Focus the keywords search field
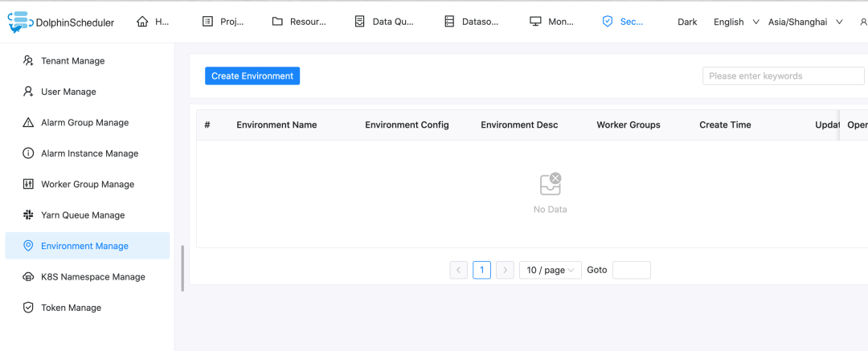This screenshot has width=868, height=351. tap(784, 76)
